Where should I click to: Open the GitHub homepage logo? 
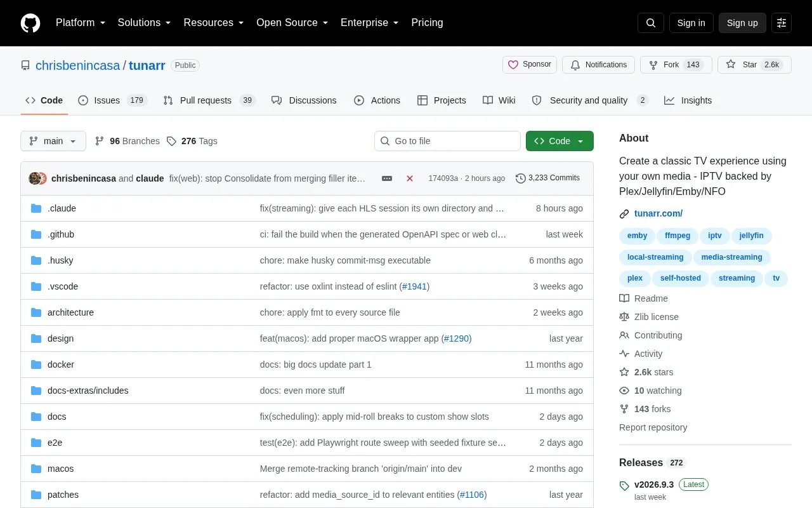pyautogui.click(x=30, y=23)
